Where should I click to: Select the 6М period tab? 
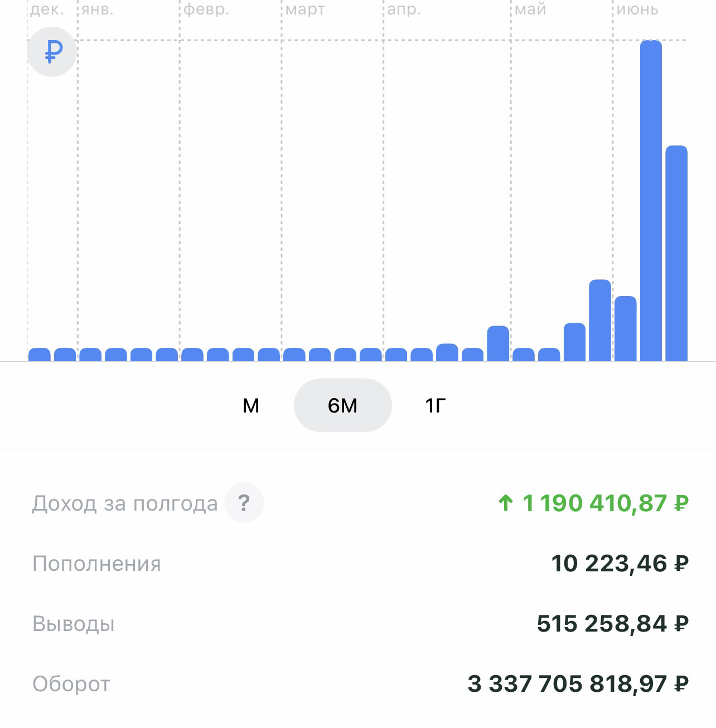342,405
